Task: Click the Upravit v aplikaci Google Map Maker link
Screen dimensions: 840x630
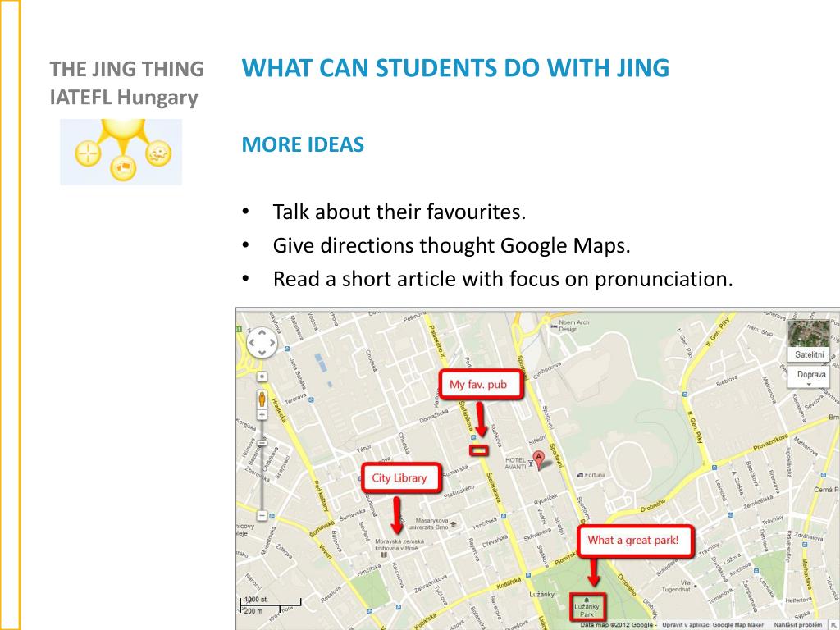Action: pos(713,624)
